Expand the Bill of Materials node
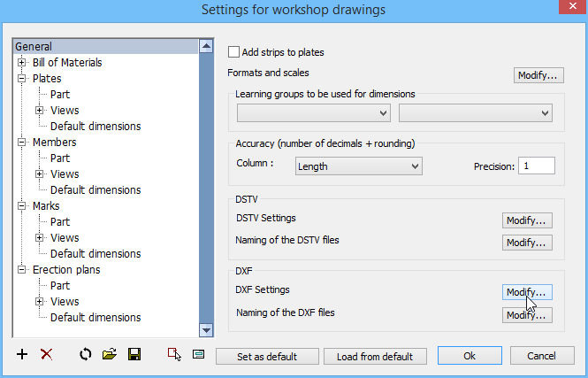The height and width of the screenshot is (378, 588). coord(22,62)
